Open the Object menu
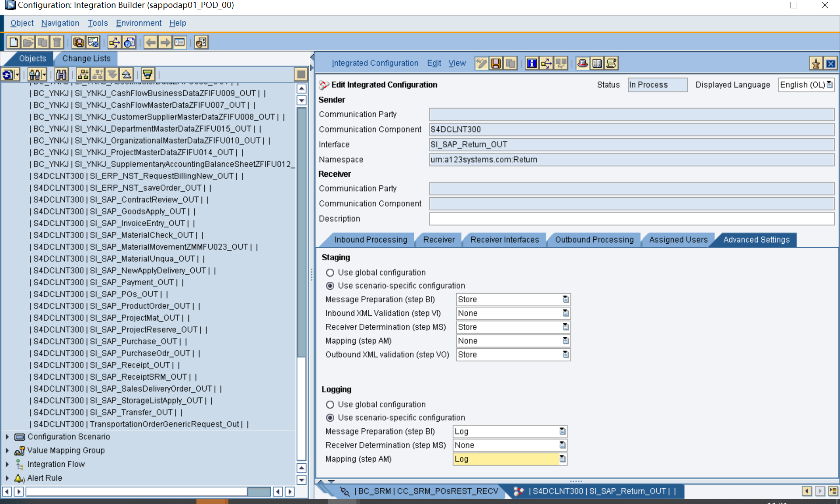The image size is (840, 504). [22, 23]
